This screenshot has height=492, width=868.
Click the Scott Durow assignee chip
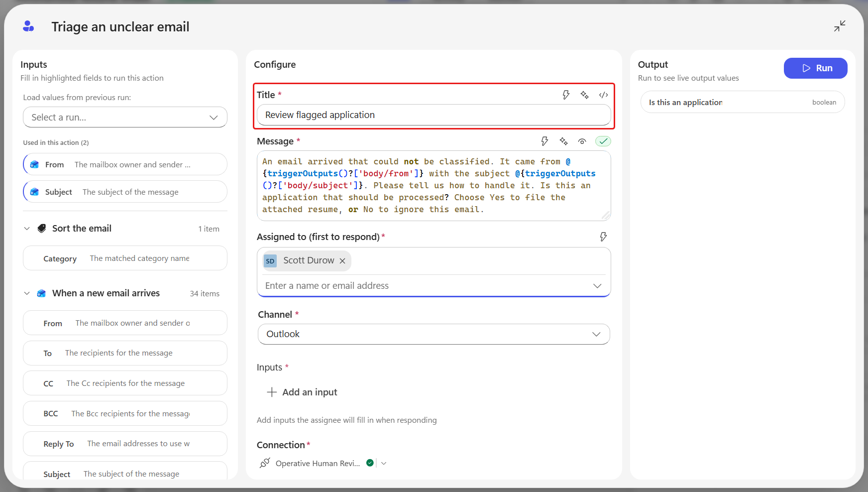307,261
